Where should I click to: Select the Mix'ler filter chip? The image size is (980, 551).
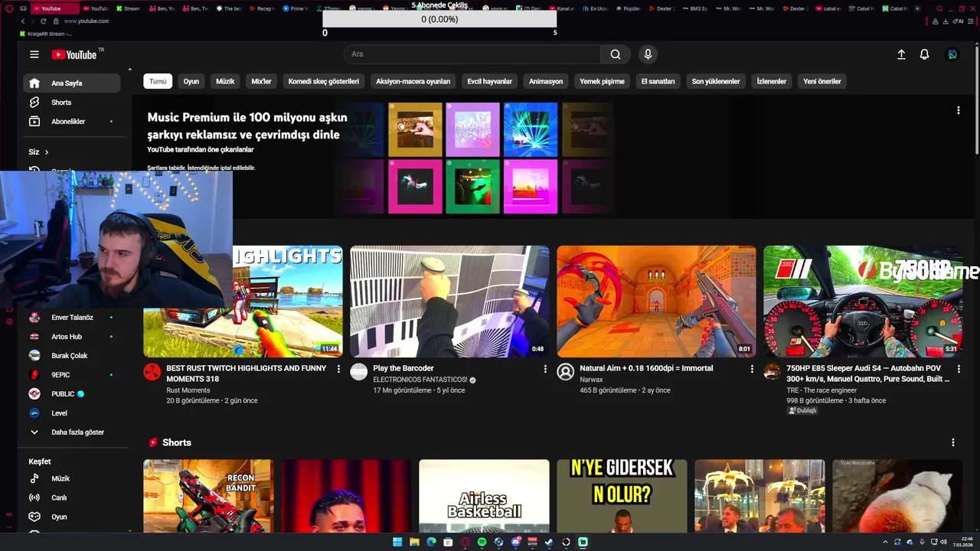(x=261, y=81)
